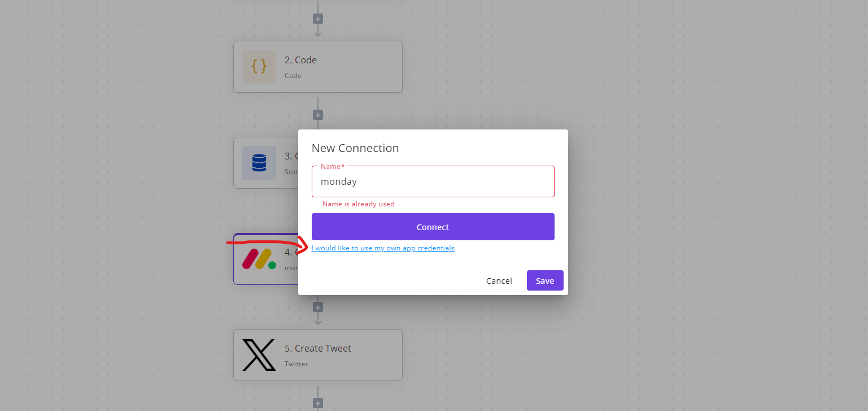
Task: Click the purple Connect button
Action: coord(433,227)
